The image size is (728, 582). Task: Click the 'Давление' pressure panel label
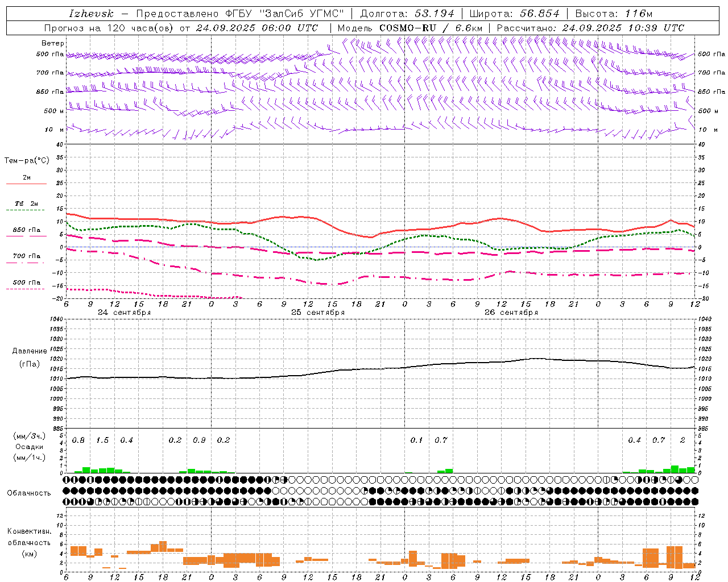30,351
